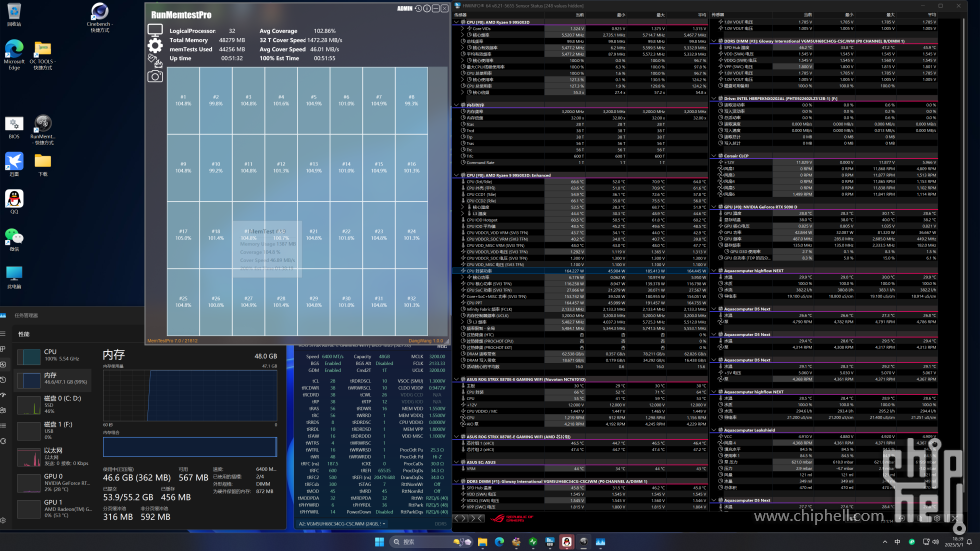The width and height of the screenshot is (980, 551).
Task: Collapse GPU [#0] NVIDIA GeForce RTX 5090 D section
Action: tap(714, 207)
